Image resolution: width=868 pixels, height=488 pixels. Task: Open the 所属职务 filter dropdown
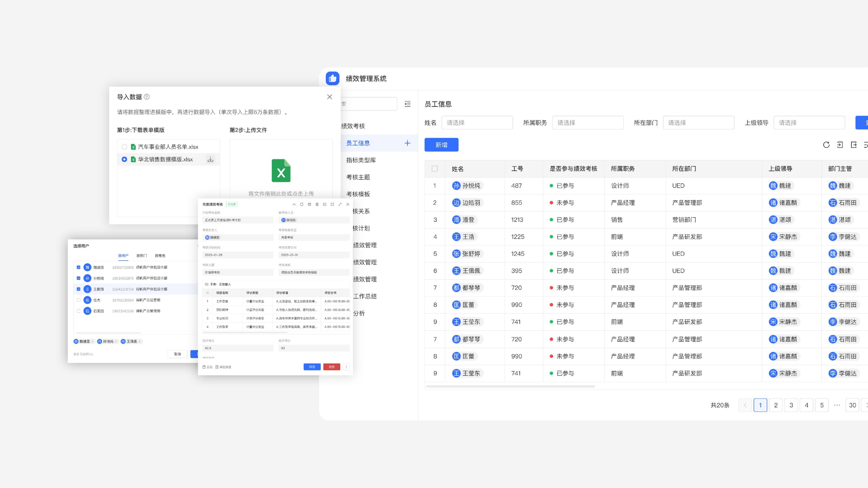pyautogui.click(x=588, y=123)
